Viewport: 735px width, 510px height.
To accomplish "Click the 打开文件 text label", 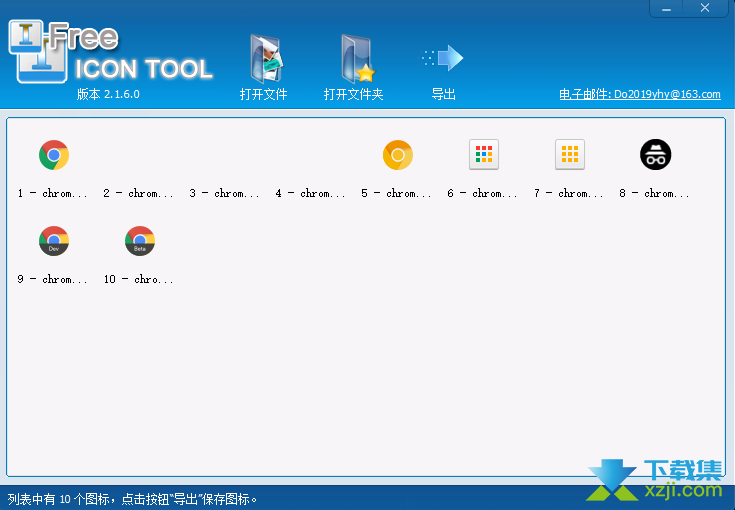I will tap(263, 94).
